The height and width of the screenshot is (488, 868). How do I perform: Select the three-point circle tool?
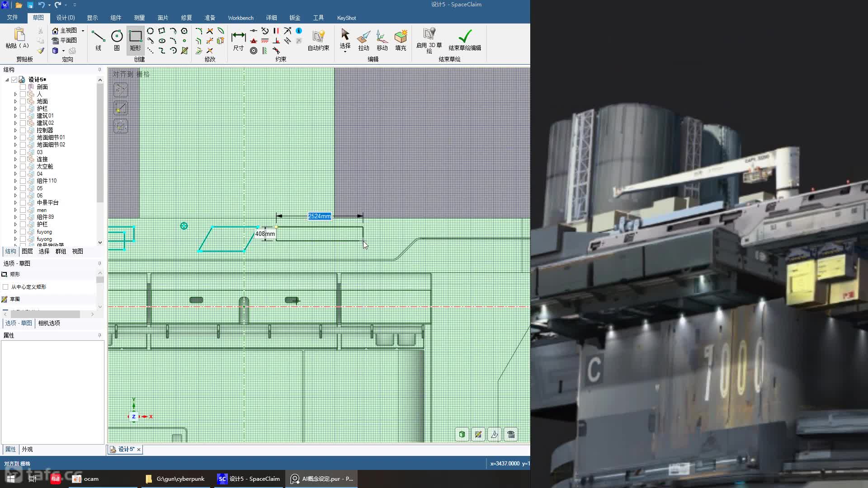(x=150, y=31)
